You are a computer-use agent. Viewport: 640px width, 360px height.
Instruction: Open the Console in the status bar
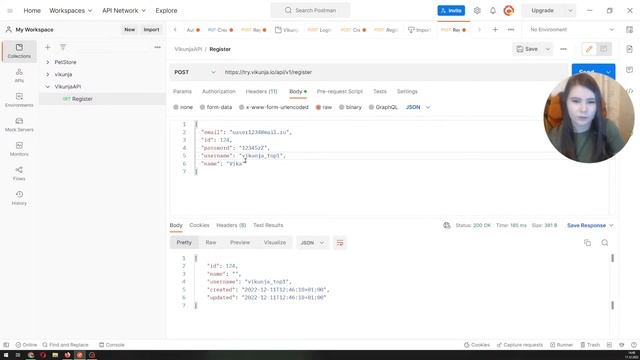[x=112, y=345]
